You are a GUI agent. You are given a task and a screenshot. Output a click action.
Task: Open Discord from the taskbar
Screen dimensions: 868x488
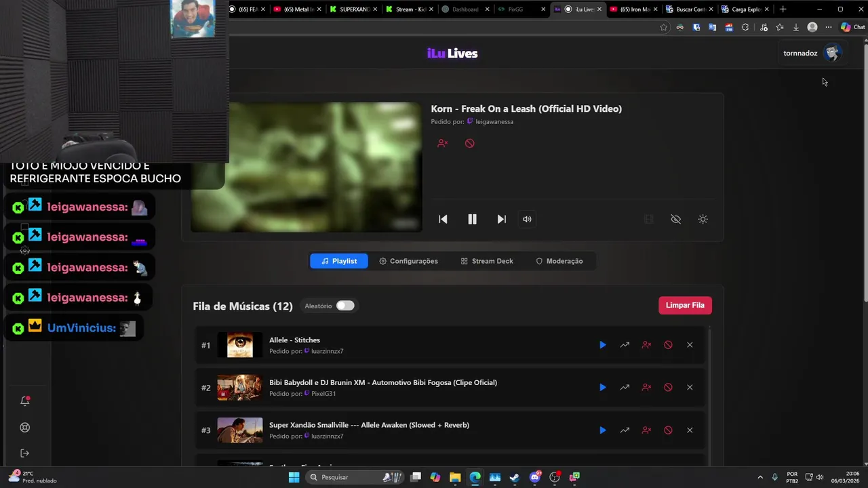click(535, 477)
